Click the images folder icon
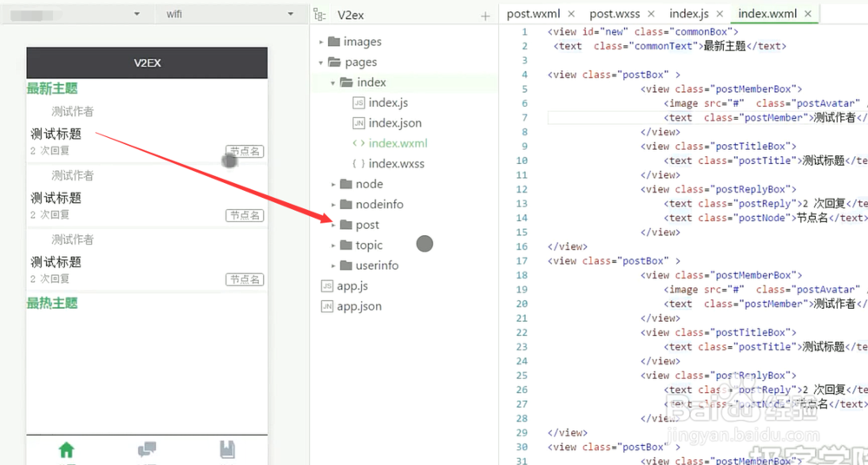868x465 pixels. tap(334, 42)
